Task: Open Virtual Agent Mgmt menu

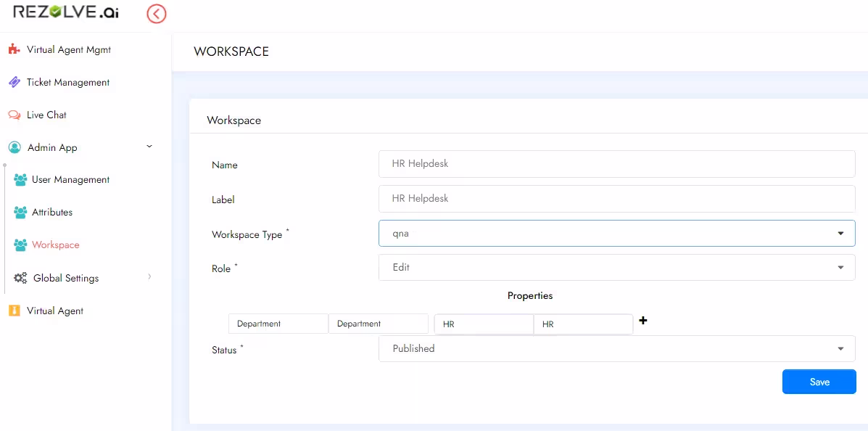Action: coord(69,49)
